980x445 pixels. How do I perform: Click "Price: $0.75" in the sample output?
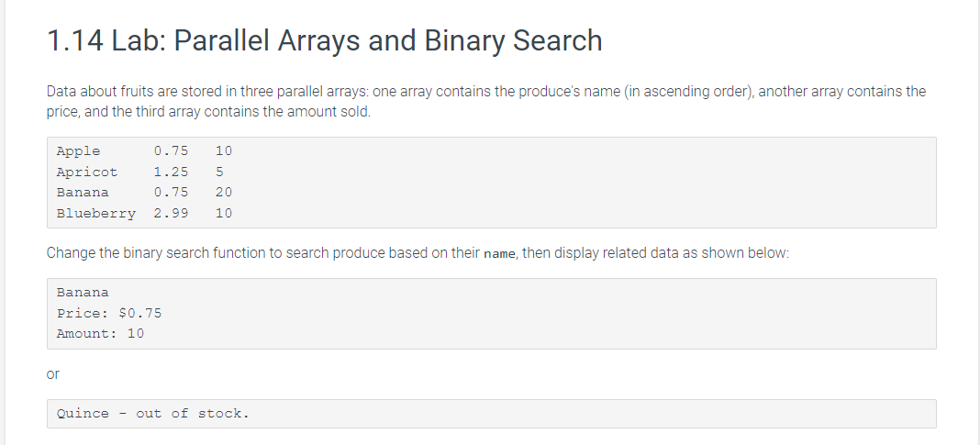(x=108, y=313)
